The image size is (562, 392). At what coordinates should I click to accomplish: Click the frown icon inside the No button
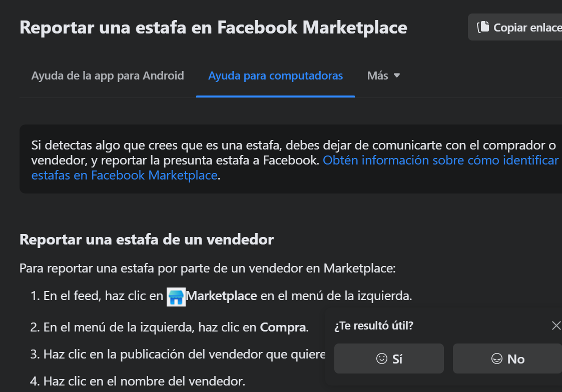497,358
